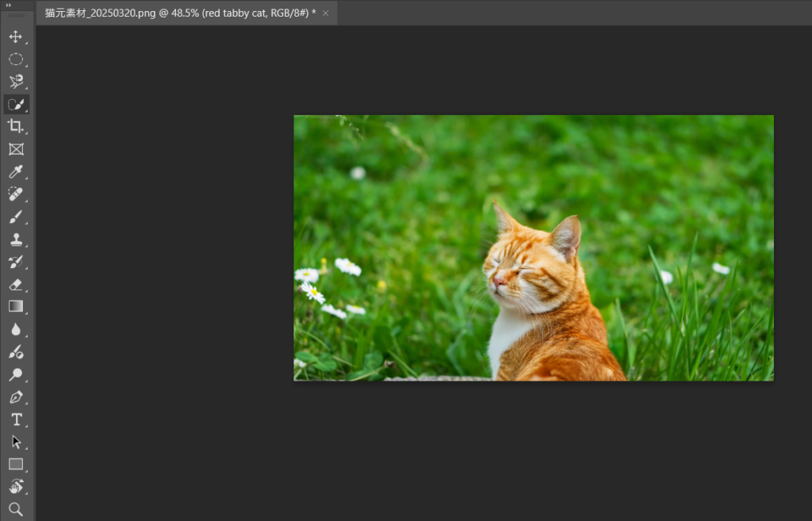Pick the Eraser tool
Image resolution: width=812 pixels, height=521 pixels.
click(x=16, y=284)
